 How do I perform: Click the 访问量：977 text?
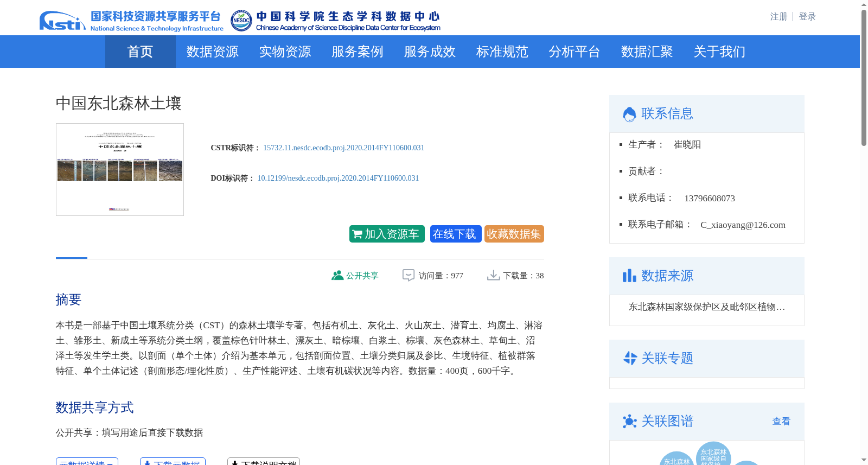[441, 276]
